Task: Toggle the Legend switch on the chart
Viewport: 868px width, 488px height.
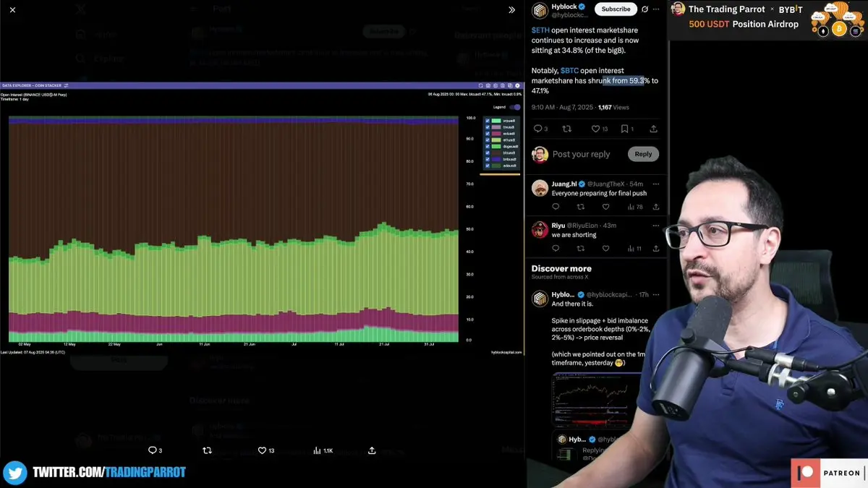Action: click(x=514, y=107)
